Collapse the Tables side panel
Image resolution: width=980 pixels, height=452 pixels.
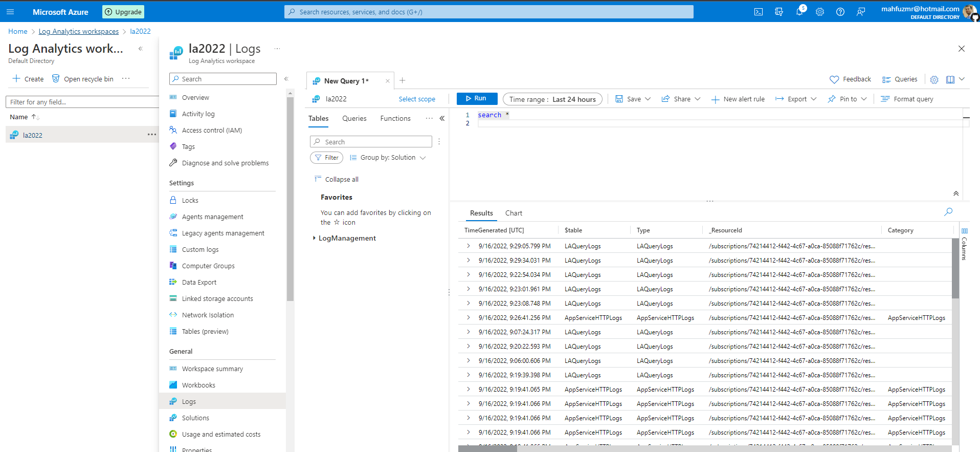(442, 118)
